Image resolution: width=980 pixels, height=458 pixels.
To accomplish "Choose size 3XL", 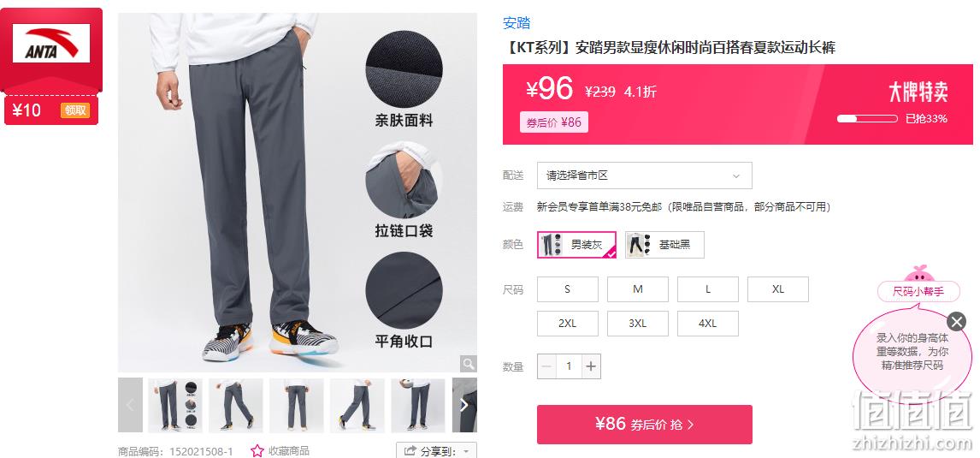I will [637, 324].
